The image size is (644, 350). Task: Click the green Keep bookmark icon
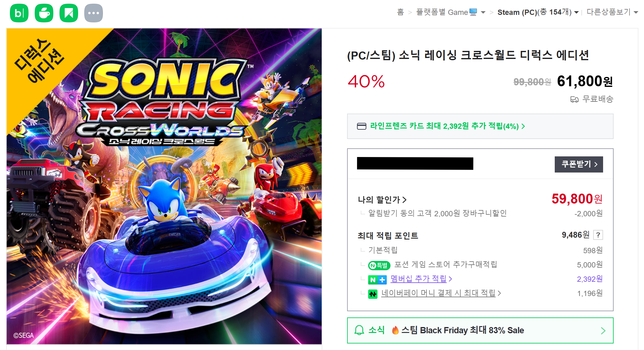[69, 13]
